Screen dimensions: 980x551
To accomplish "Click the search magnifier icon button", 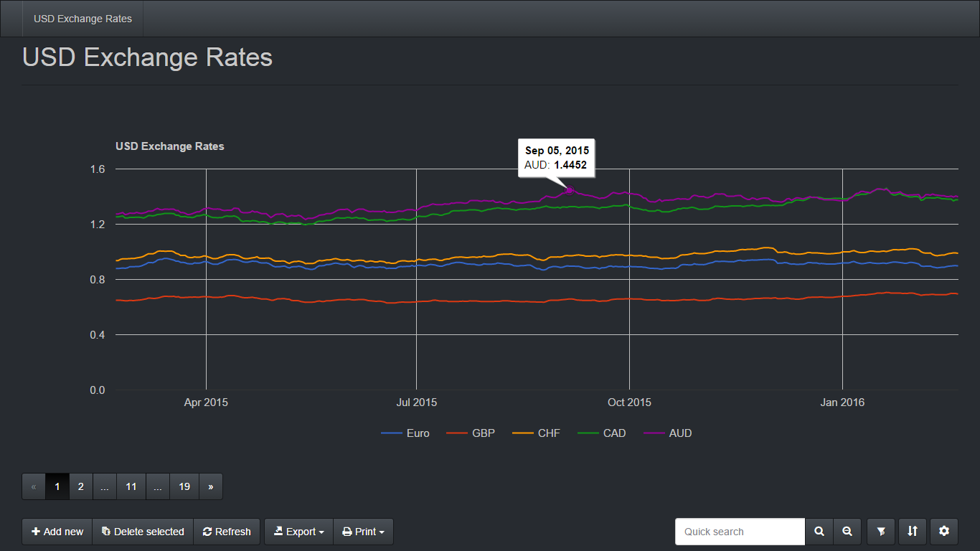I will (819, 532).
